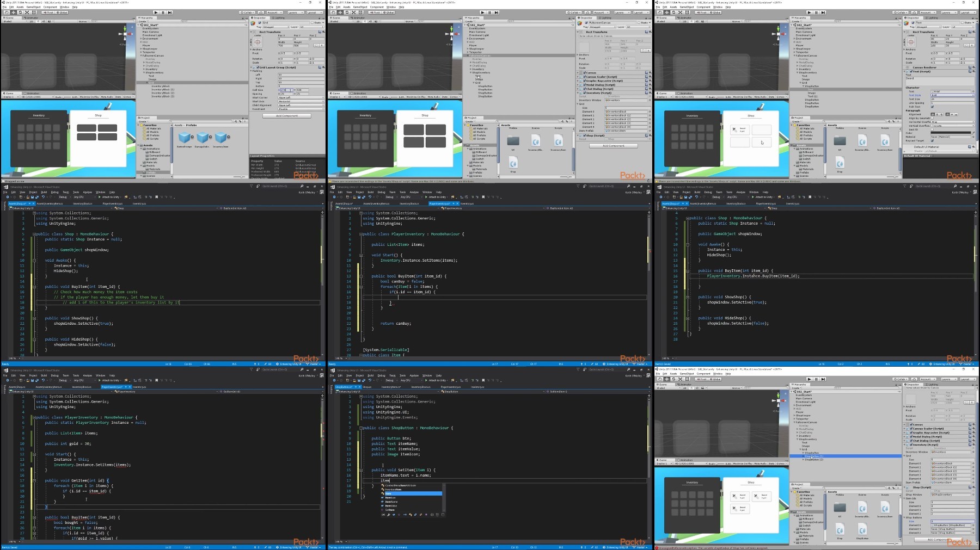Click Undo icon in ShopButton Visual Studio window
980x550 pixels.
point(370,380)
